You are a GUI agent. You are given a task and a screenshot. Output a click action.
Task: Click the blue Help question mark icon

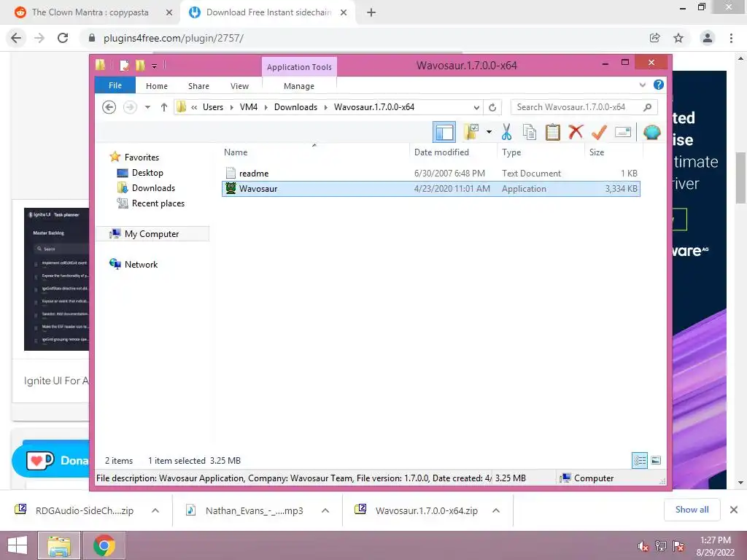659,85
